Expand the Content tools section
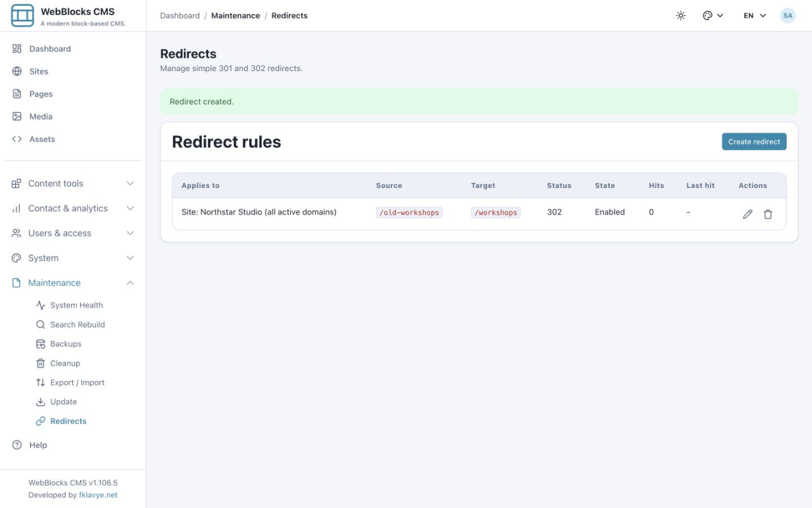812x508 pixels. coord(73,184)
